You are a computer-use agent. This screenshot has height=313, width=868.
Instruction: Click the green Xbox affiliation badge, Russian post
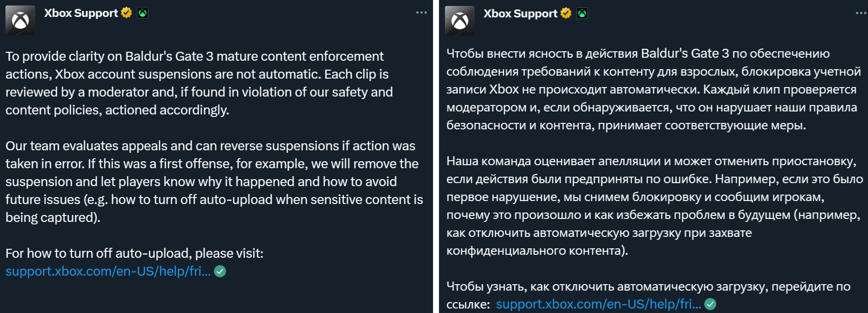click(582, 13)
